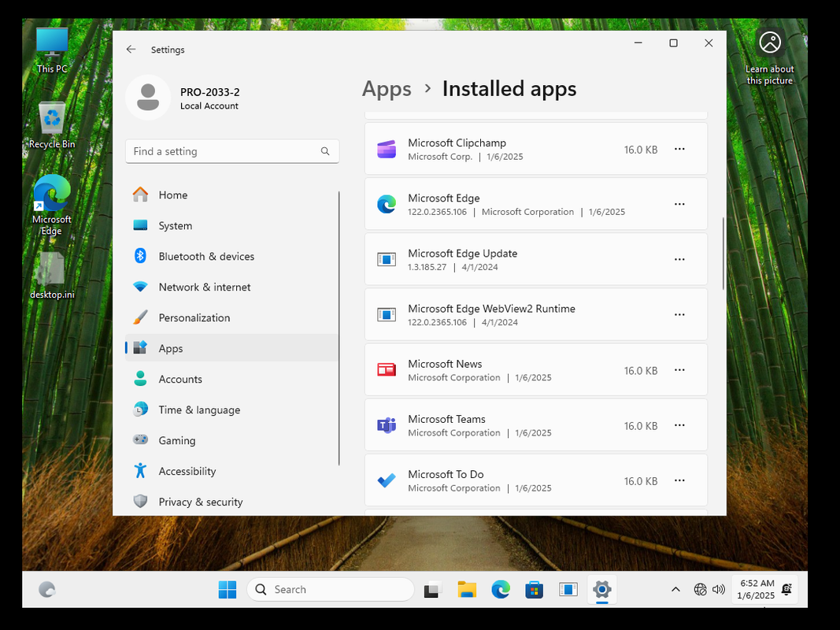Viewport: 840px width, 630px height.
Task: Open Microsoft Edge from the taskbar
Action: [501, 589]
